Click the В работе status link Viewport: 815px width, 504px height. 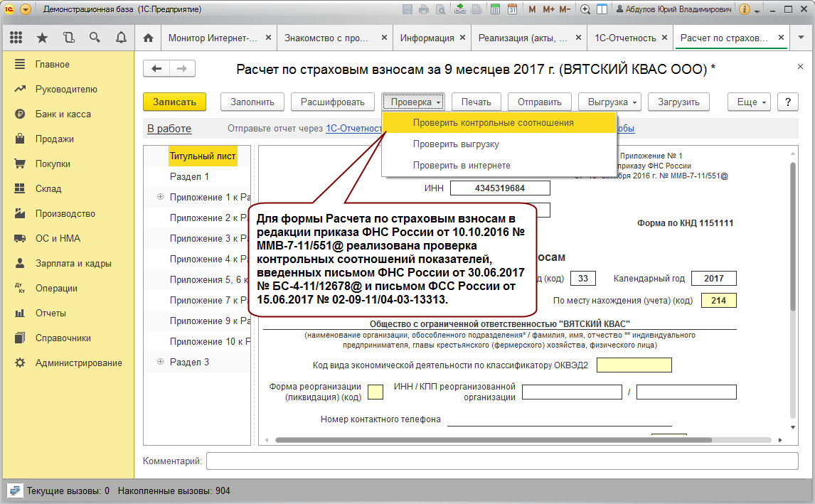click(169, 129)
